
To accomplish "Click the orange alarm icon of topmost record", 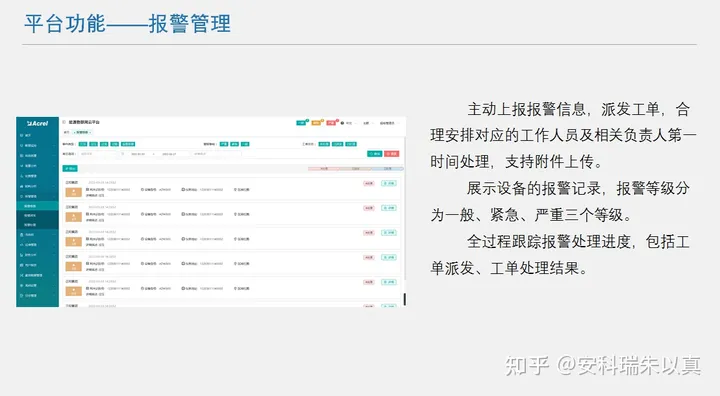I will pos(73,192).
